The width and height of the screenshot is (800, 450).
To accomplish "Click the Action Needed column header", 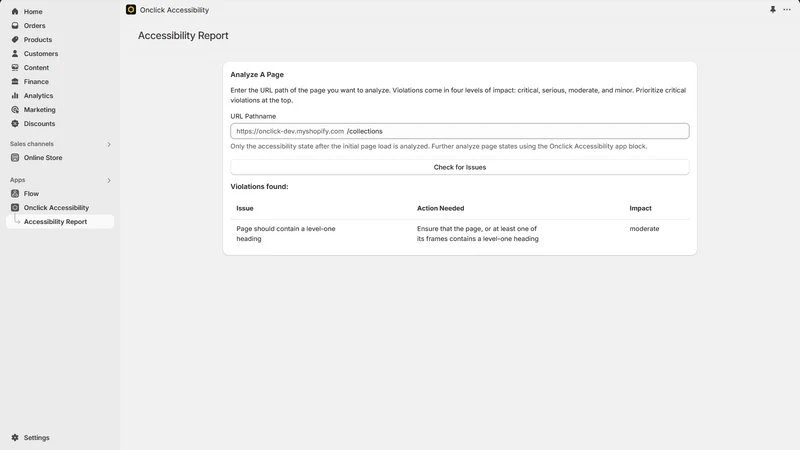I will [x=440, y=208].
